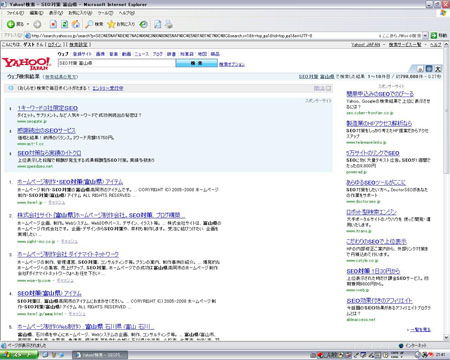Click the Stop loading toolbar icon
The image size is (450, 360).
pos(53,24)
